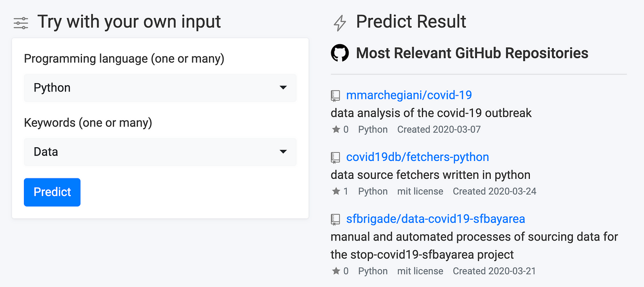Viewport: 644px width, 287px height.
Task: Open the Keywords dropdown showing Data
Action: (160, 152)
